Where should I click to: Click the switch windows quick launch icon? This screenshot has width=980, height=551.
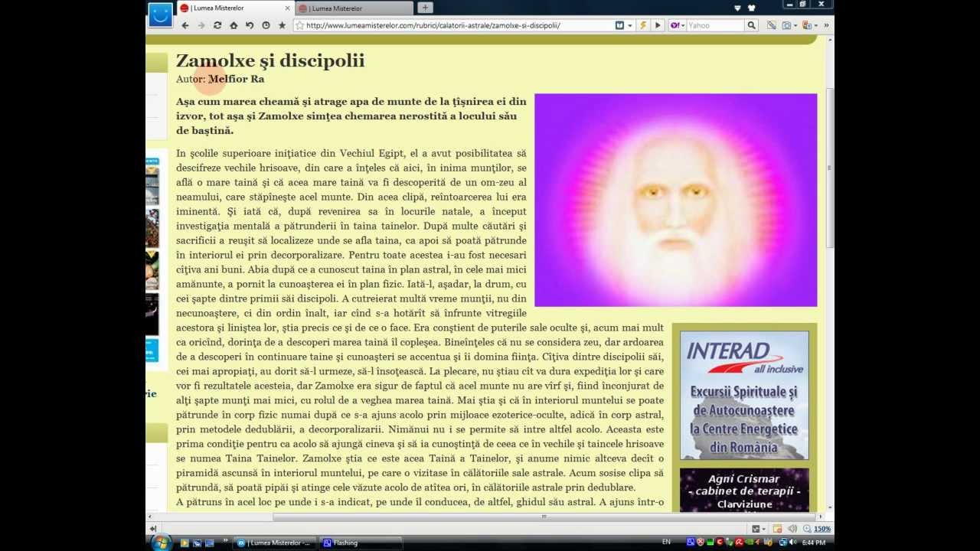(209, 543)
